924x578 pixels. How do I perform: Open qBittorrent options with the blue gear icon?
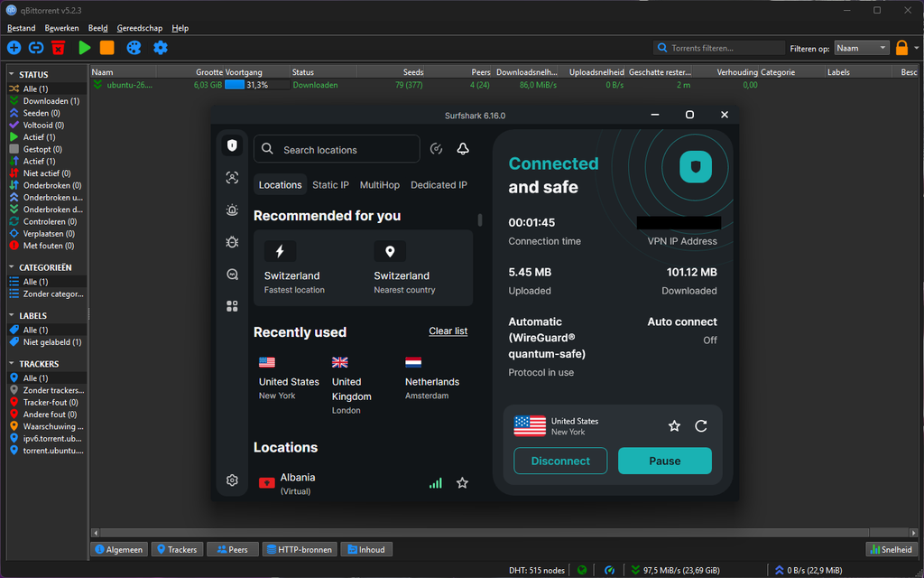(x=161, y=48)
